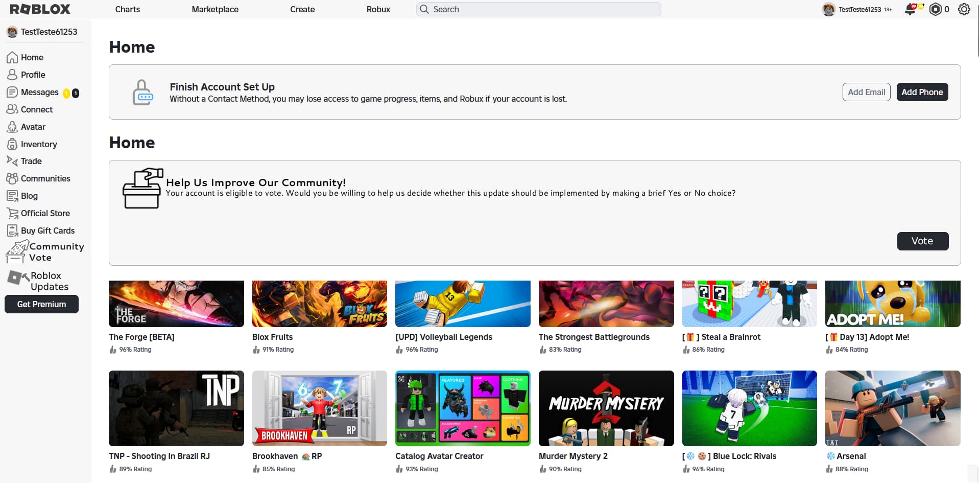The image size is (980, 483).
Task: Open Messages from the sidebar icon
Action: [x=12, y=92]
